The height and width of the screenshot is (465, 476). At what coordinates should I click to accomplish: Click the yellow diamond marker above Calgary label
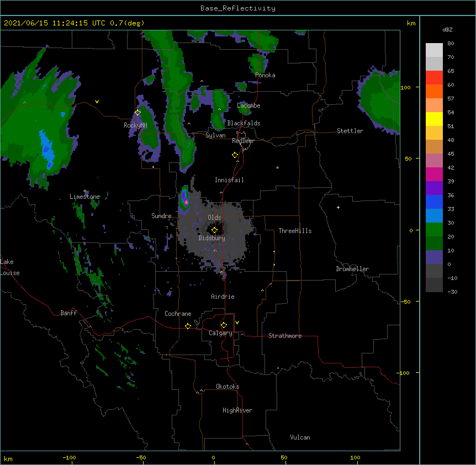(x=224, y=325)
